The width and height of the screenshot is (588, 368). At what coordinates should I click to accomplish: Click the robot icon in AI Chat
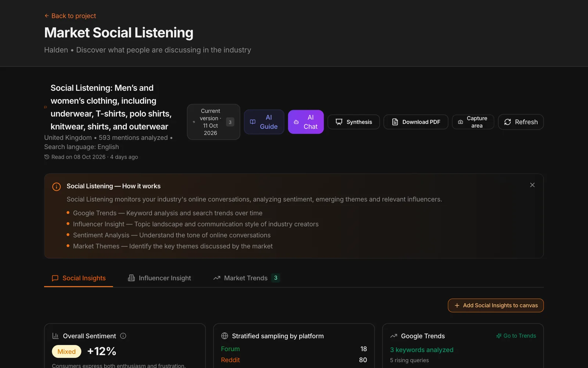click(x=296, y=122)
